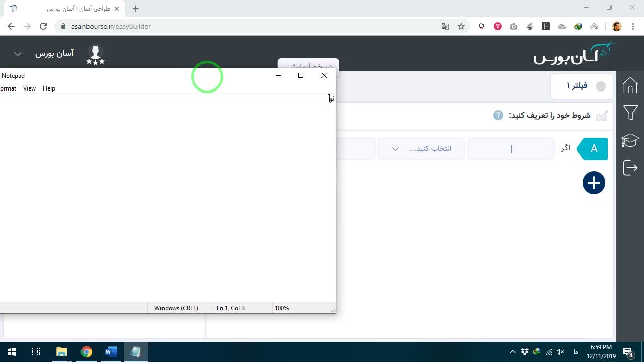Open File Explorer from taskbar
Viewport: 644px width, 362px height.
pyautogui.click(x=61, y=352)
